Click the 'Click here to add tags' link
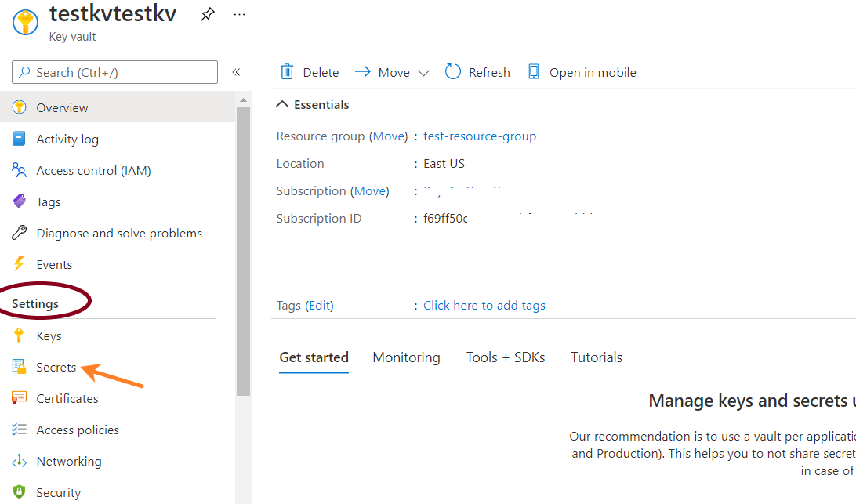856x504 pixels. coord(484,306)
